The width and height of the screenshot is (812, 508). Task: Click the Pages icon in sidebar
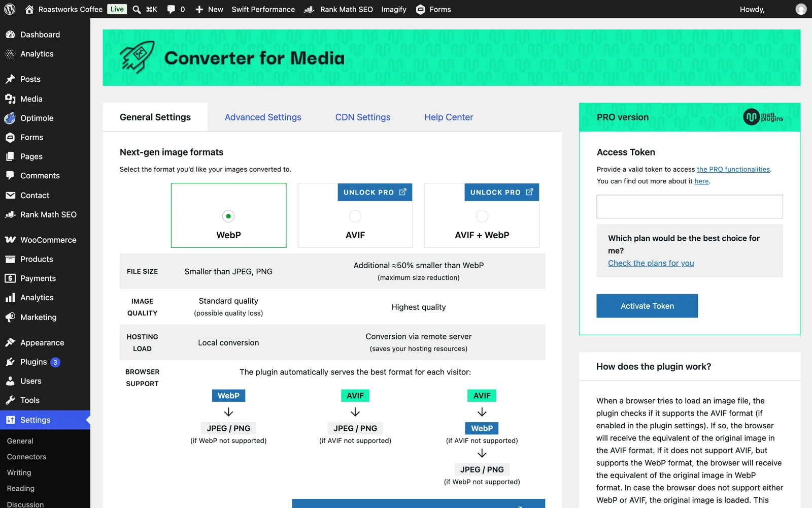pyautogui.click(x=10, y=156)
